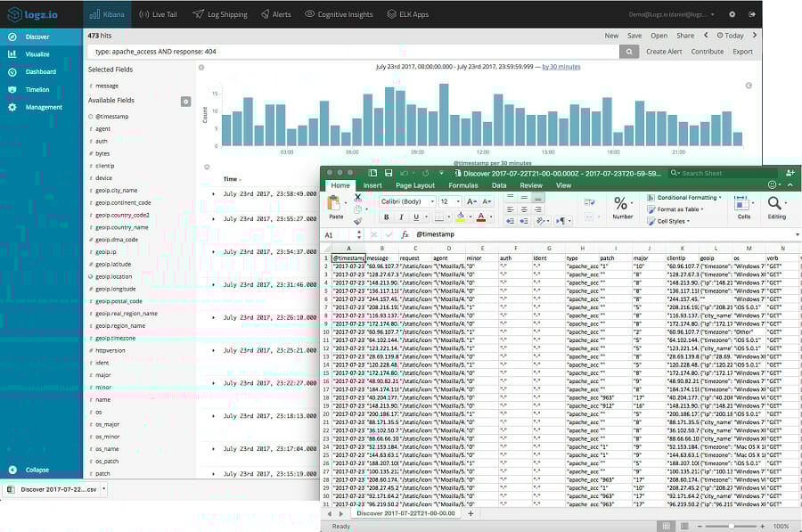The width and height of the screenshot is (802, 532).
Task: Toggle underline formatting in Excel
Action: (416, 217)
